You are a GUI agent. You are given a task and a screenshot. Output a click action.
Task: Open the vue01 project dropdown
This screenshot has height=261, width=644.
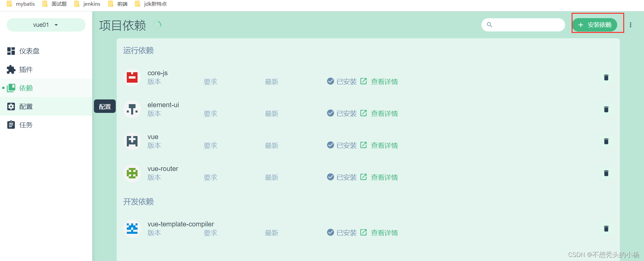tap(46, 25)
